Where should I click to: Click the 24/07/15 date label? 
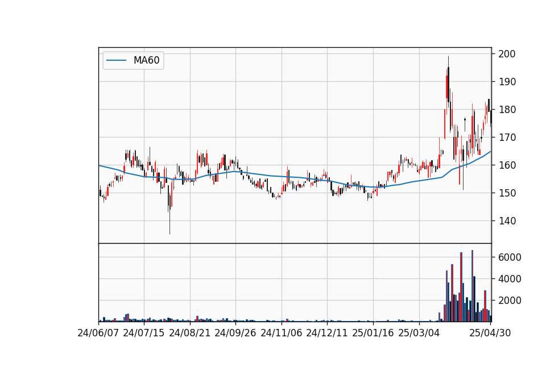[144, 333]
